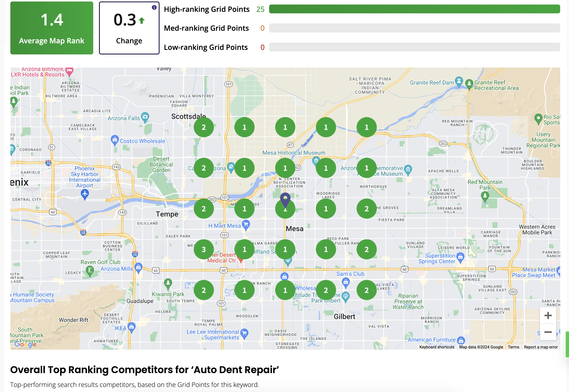Click Phoenix Sky Harbor airport icon
The image size is (569, 392).
[x=85, y=194]
